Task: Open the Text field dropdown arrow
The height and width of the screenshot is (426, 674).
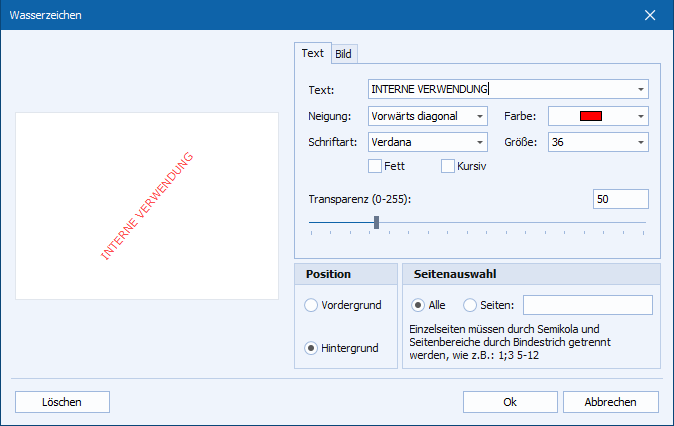Action: coord(640,90)
